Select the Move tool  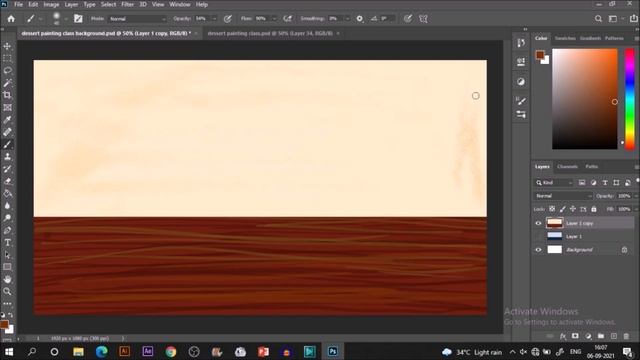(x=7, y=46)
